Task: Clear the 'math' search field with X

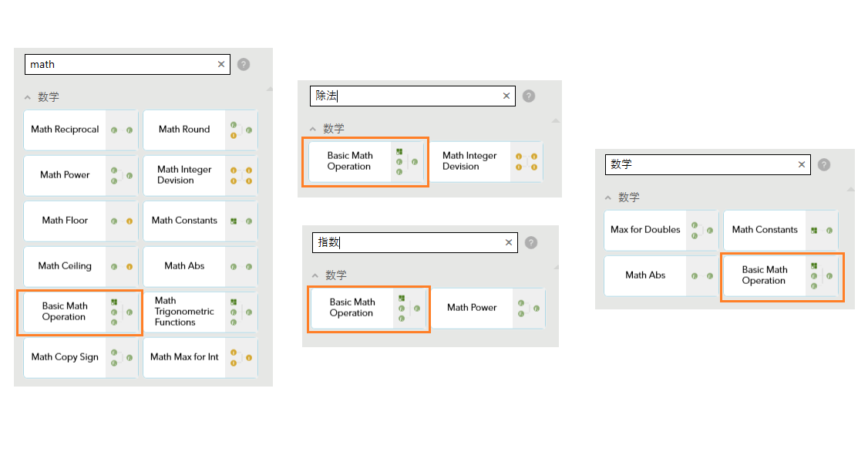Action: [221, 65]
